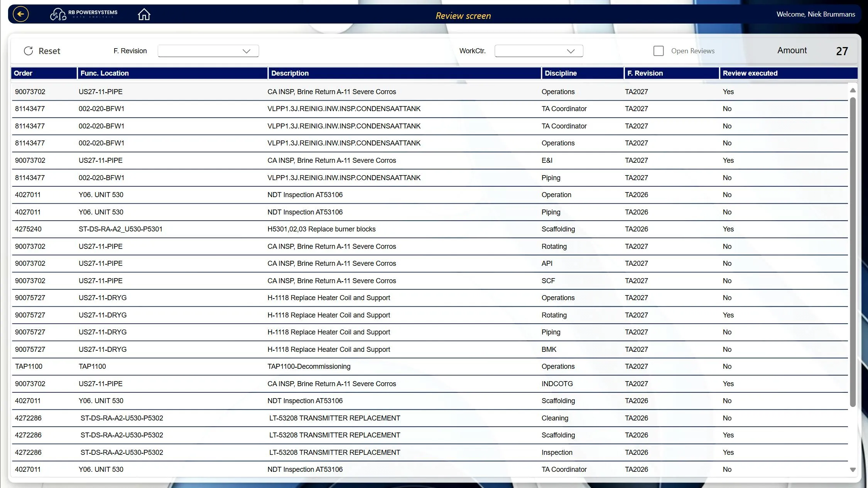
Task: Select 90073702 row with API discipline
Action: (x=430, y=263)
